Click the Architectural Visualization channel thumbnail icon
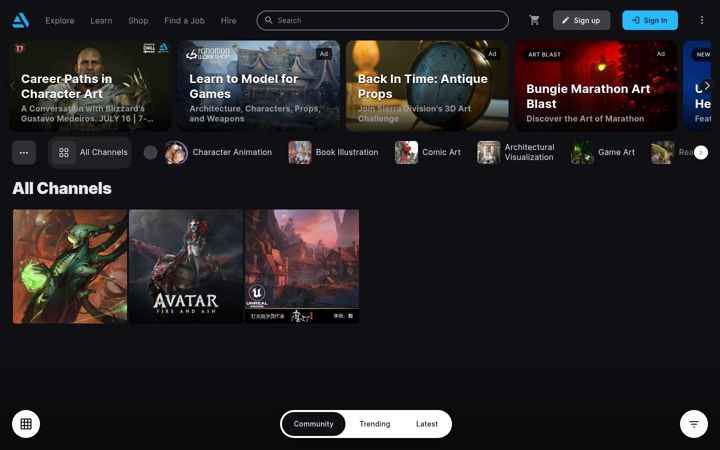Screen dimensions: 720x450 [489, 152]
